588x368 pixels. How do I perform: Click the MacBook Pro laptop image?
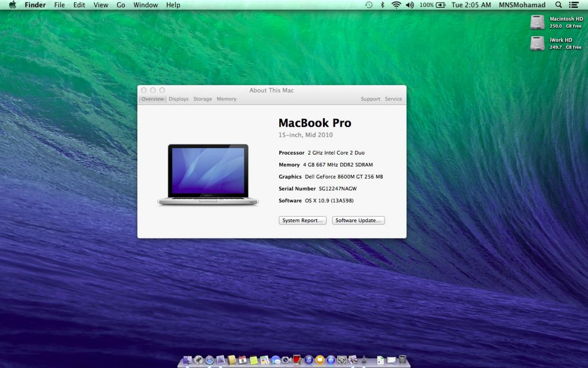pos(208,175)
